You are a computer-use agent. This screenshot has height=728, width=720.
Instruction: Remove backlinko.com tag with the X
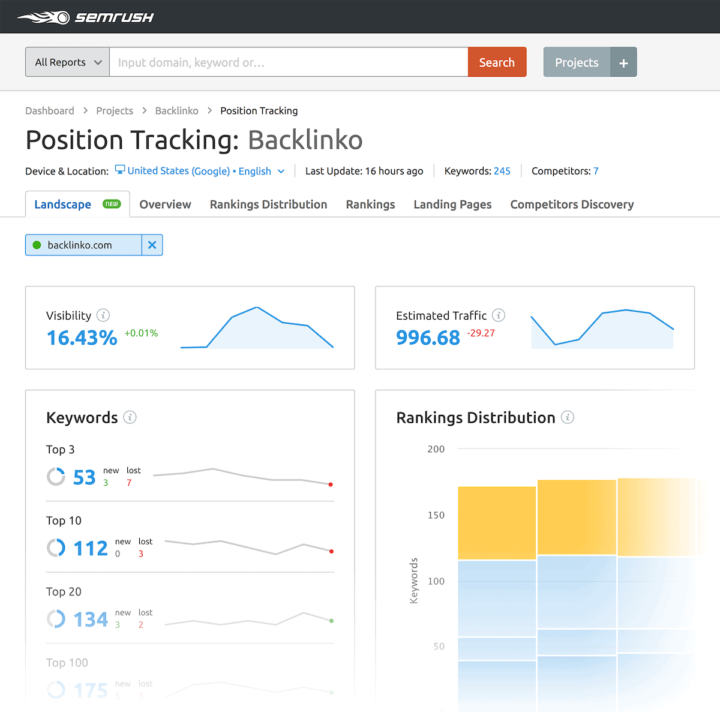(152, 245)
